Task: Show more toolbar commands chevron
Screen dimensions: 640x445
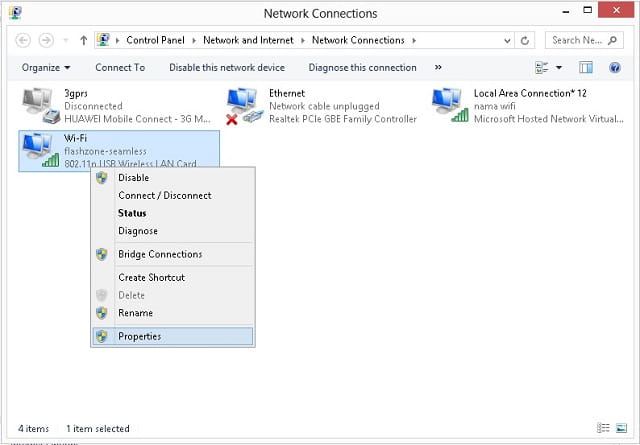Action: [438, 67]
